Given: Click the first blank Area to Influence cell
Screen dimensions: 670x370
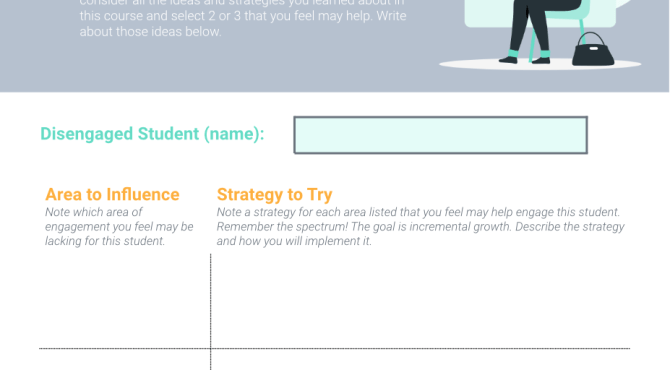Looking at the screenshot, I should point(125,301).
